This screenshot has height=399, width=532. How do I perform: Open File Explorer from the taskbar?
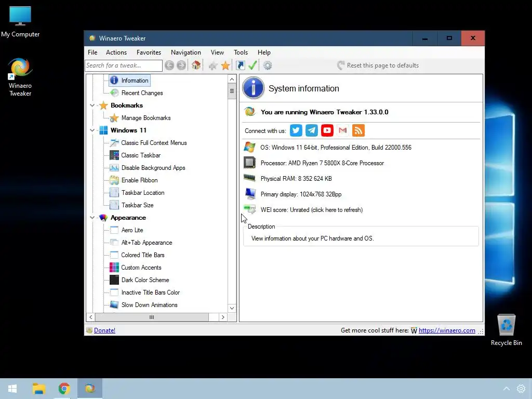[x=38, y=389]
